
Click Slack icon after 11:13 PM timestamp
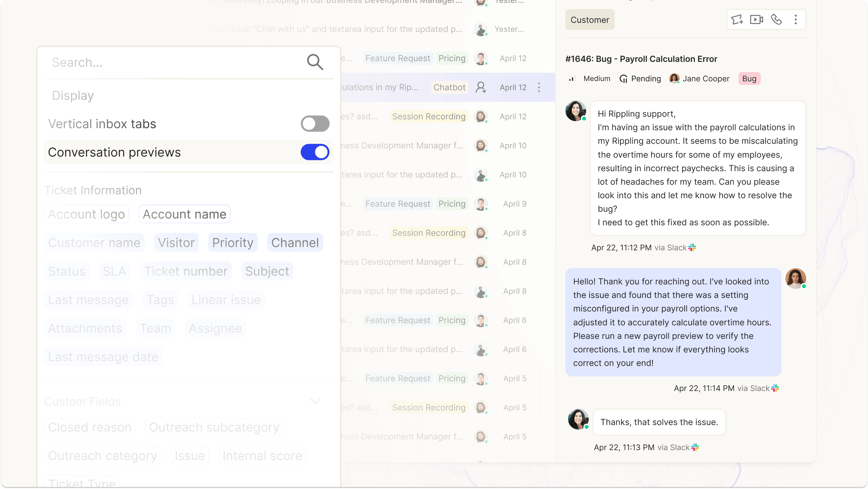695,447
